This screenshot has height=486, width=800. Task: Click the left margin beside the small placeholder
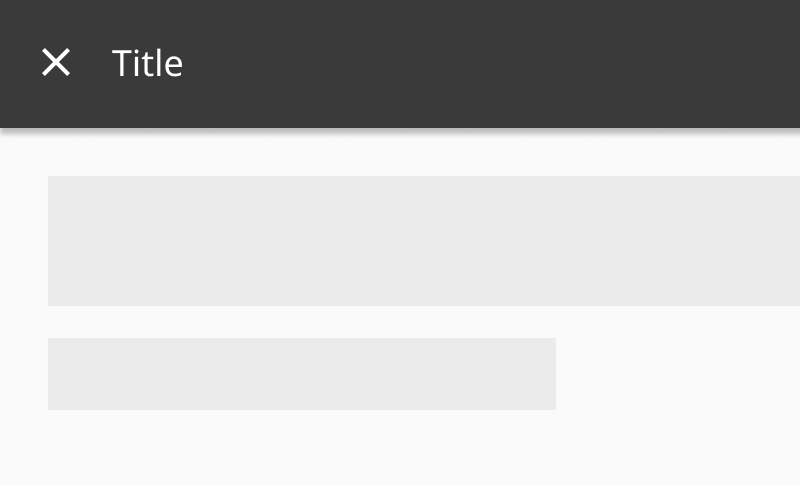pyautogui.click(x=23, y=374)
